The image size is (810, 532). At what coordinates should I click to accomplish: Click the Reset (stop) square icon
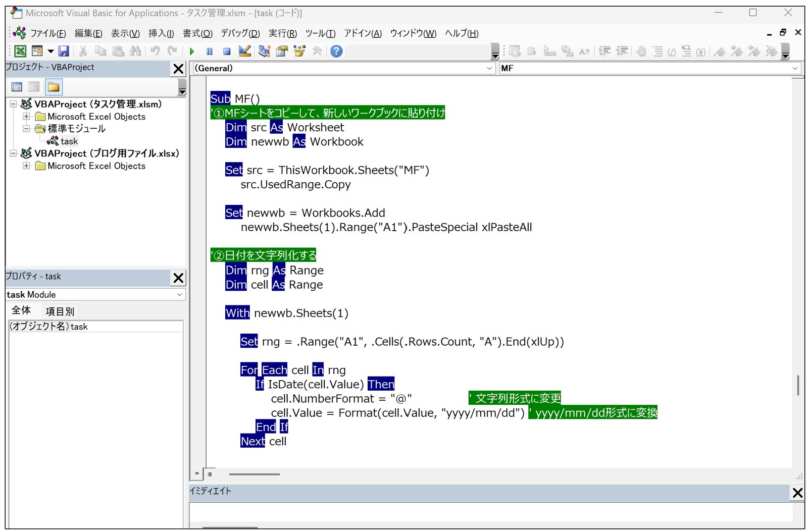[227, 51]
